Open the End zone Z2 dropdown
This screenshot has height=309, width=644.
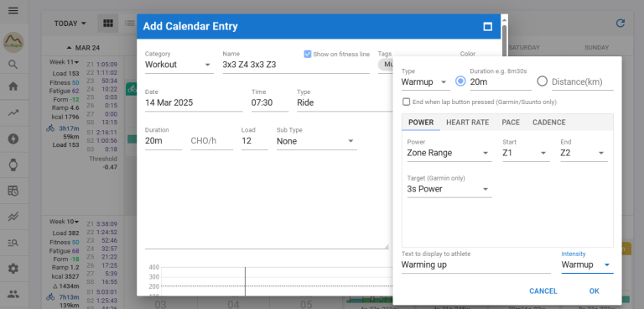[584, 153]
